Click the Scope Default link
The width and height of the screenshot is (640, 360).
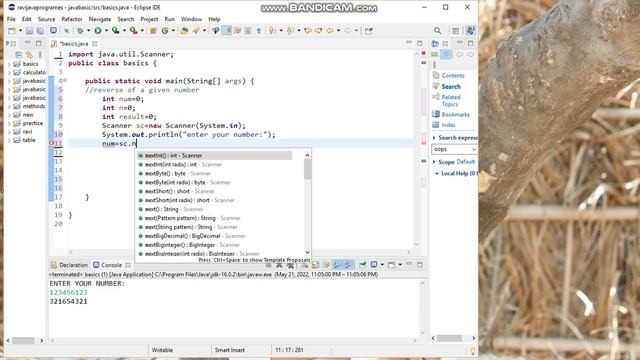pos(465,162)
